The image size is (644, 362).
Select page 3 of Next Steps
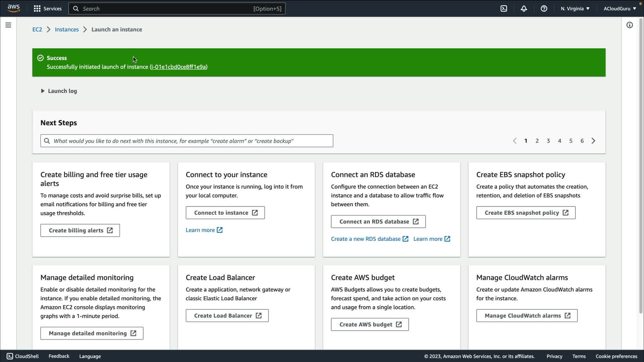[x=548, y=141]
